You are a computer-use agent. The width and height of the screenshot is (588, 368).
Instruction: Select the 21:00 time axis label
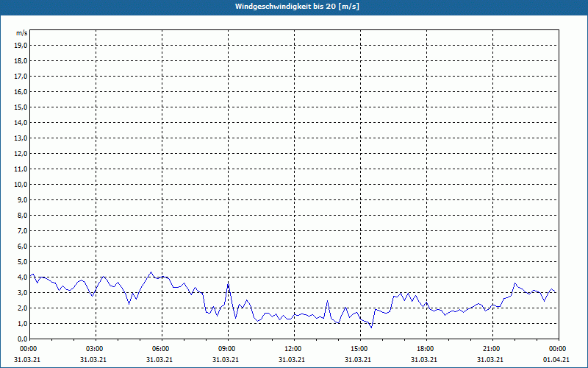pyautogui.click(x=492, y=348)
